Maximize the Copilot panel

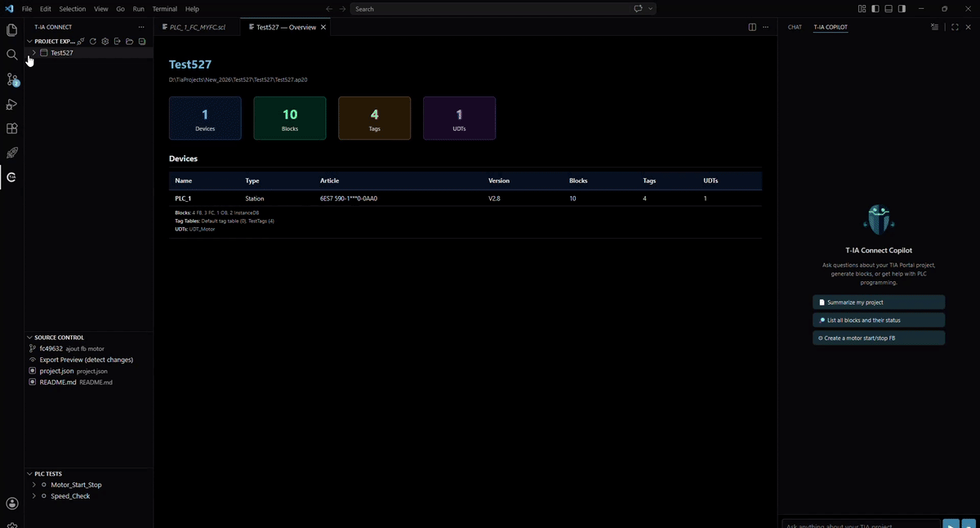(x=955, y=27)
